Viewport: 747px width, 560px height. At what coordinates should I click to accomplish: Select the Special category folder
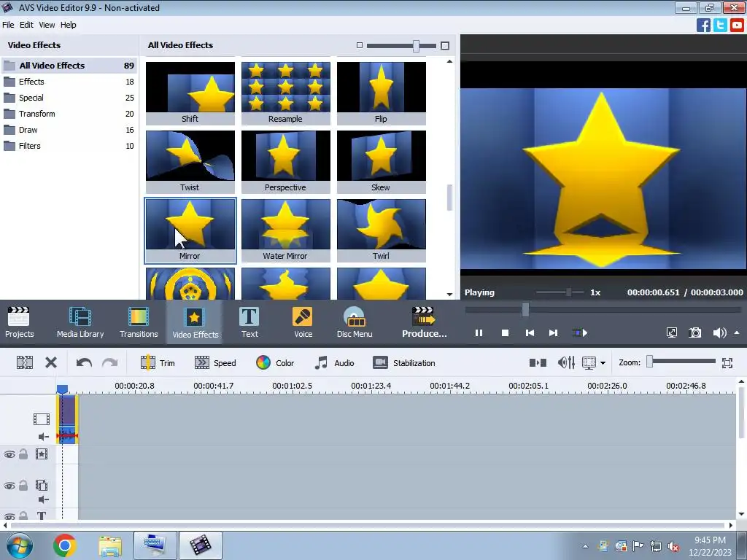[69, 98]
